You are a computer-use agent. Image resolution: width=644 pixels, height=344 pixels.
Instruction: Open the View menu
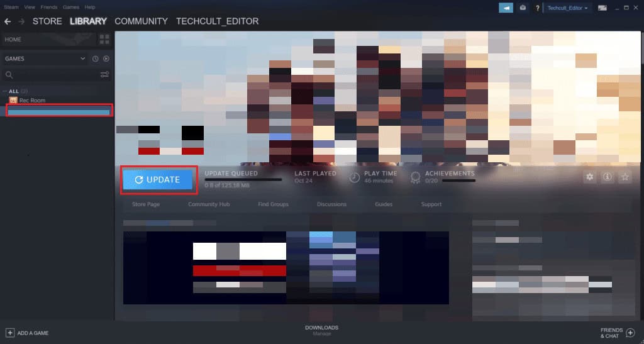(x=30, y=7)
